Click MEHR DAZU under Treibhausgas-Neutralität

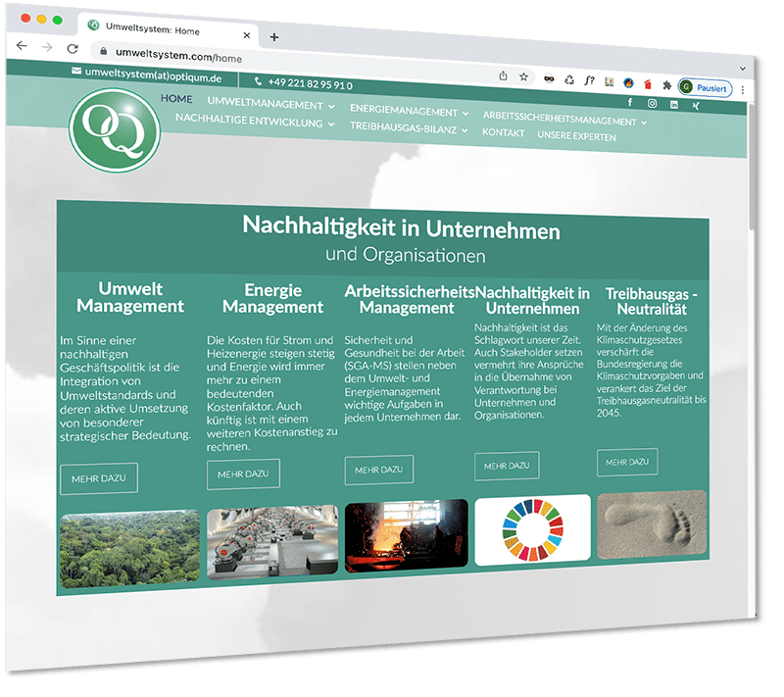[x=627, y=462]
